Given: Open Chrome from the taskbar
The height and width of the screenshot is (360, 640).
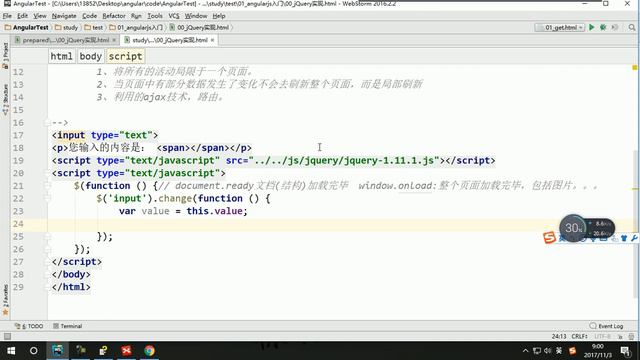Looking at the screenshot, I should click(149, 351).
